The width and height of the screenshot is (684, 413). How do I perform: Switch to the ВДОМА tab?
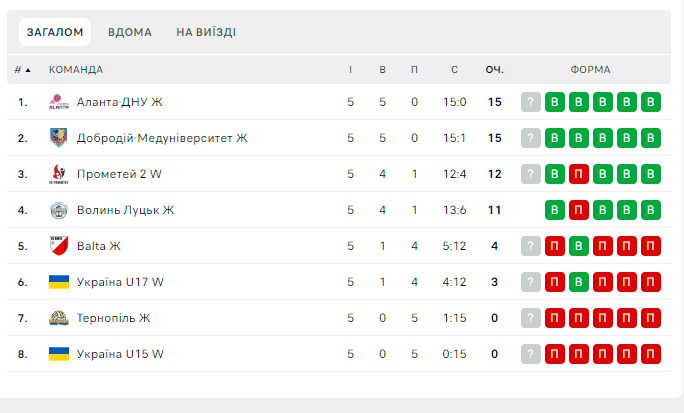point(130,32)
